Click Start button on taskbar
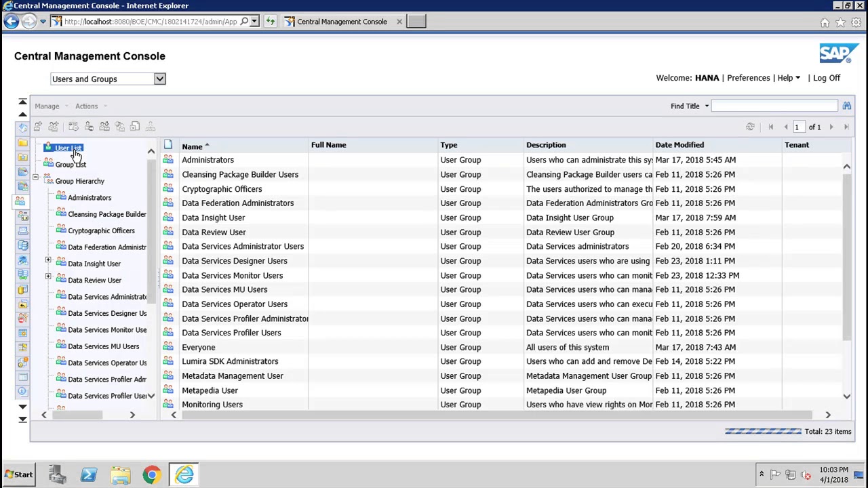868x488 pixels. click(x=18, y=475)
